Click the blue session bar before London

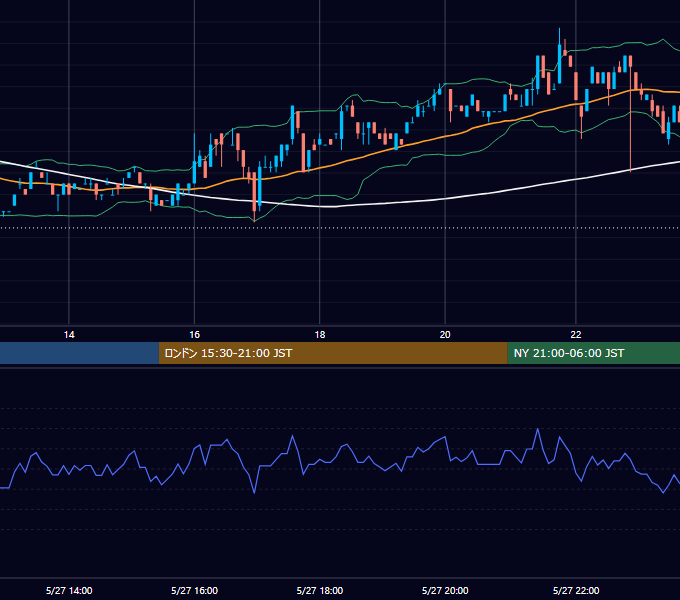pos(79,353)
